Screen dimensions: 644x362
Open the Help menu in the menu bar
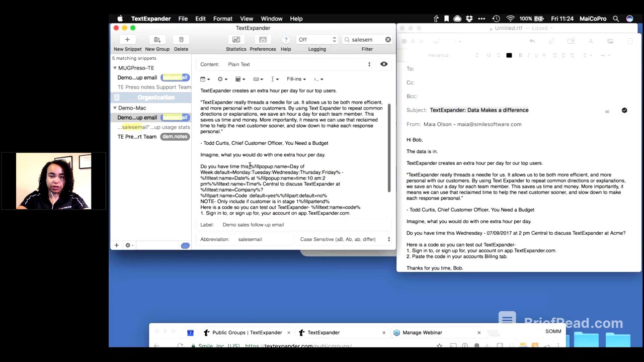point(296,19)
